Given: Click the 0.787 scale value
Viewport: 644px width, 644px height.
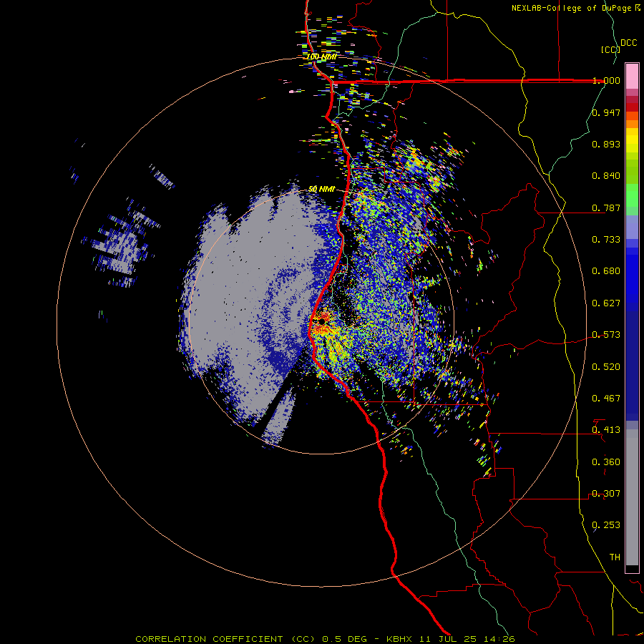Looking at the screenshot, I should point(606,208).
